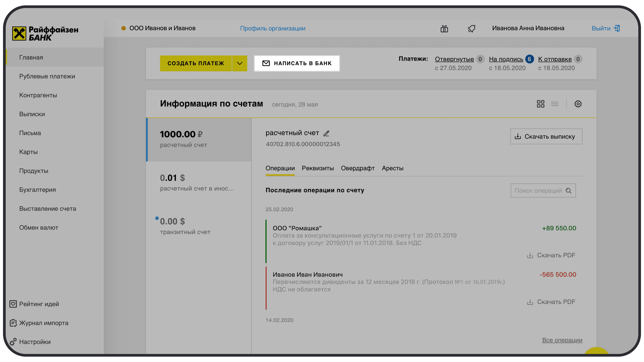The height and width of the screenshot is (362, 644).
Task: Open user menu Иванова Анна Ивановна
Action: (x=528, y=28)
